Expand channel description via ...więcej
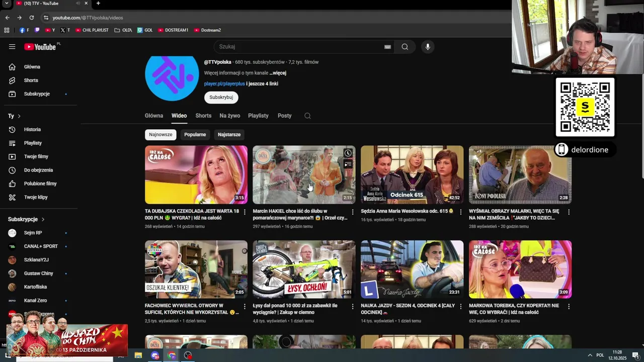 pyautogui.click(x=278, y=73)
